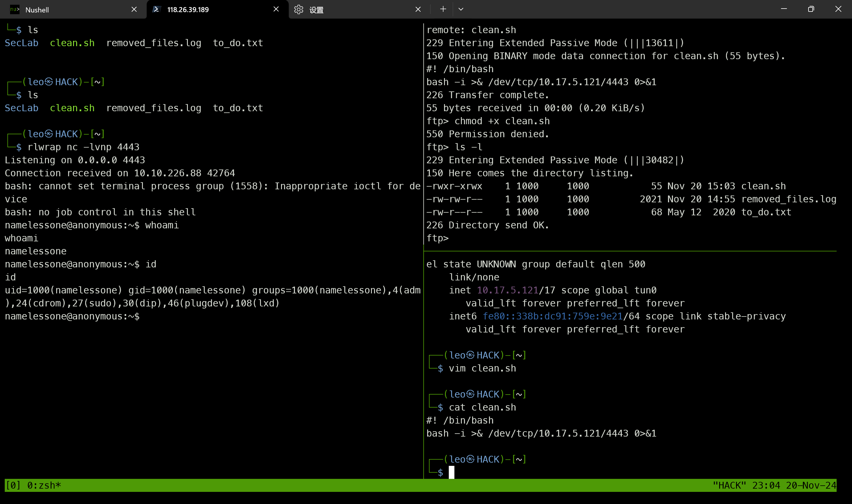
Task: Click the Nushell tab icon
Action: (x=14, y=9)
